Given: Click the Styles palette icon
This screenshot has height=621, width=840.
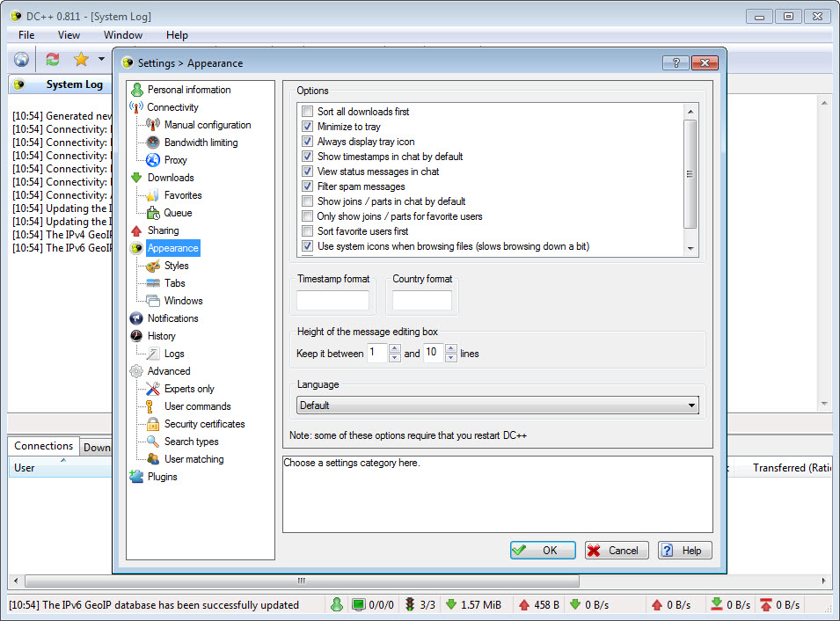Looking at the screenshot, I should coord(153,266).
